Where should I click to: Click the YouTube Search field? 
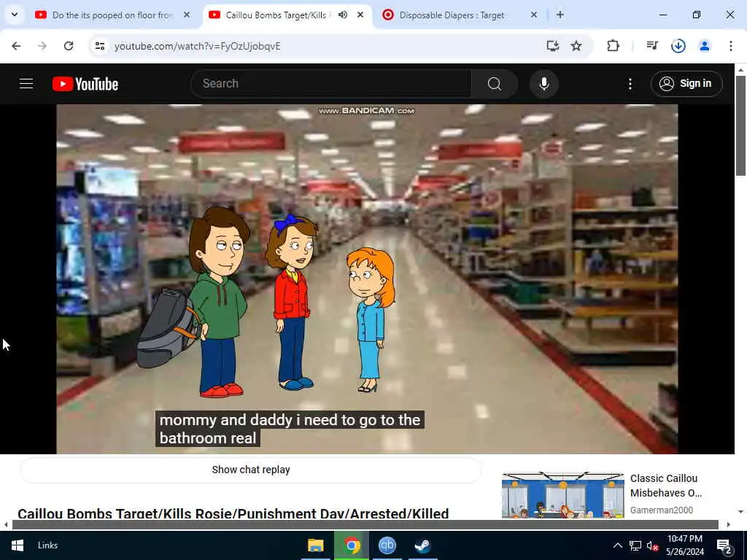tap(331, 84)
